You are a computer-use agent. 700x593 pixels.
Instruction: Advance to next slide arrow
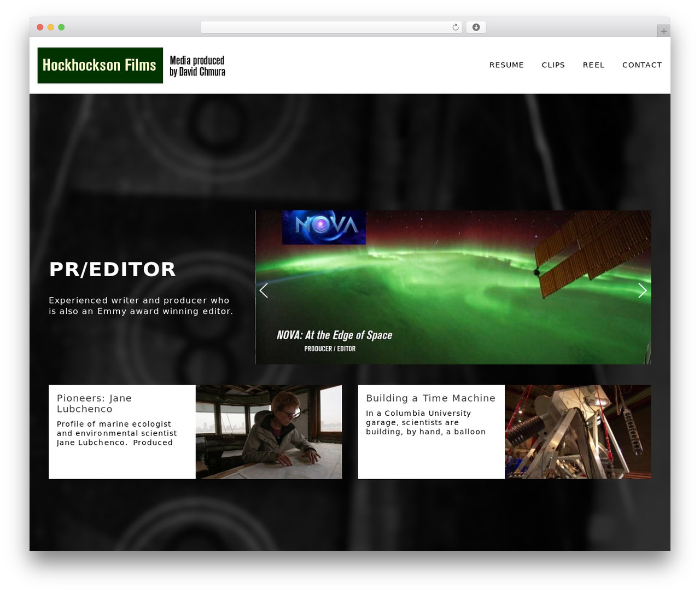click(x=643, y=290)
